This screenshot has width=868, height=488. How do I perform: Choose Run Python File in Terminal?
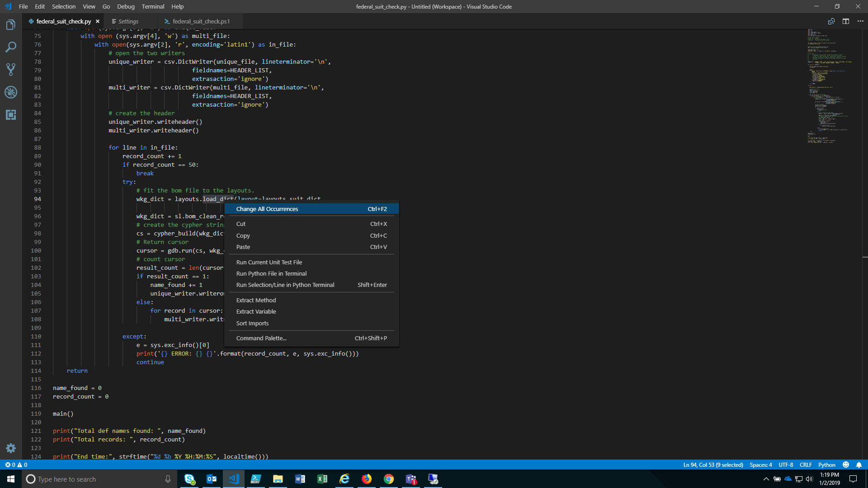271,273
